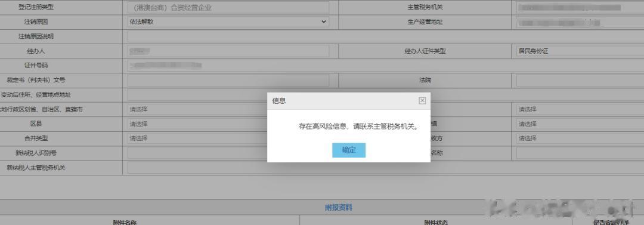Close the 信息 dialog with the X icon
Image resolution: width=644 pixels, height=225 pixels.
422,101
